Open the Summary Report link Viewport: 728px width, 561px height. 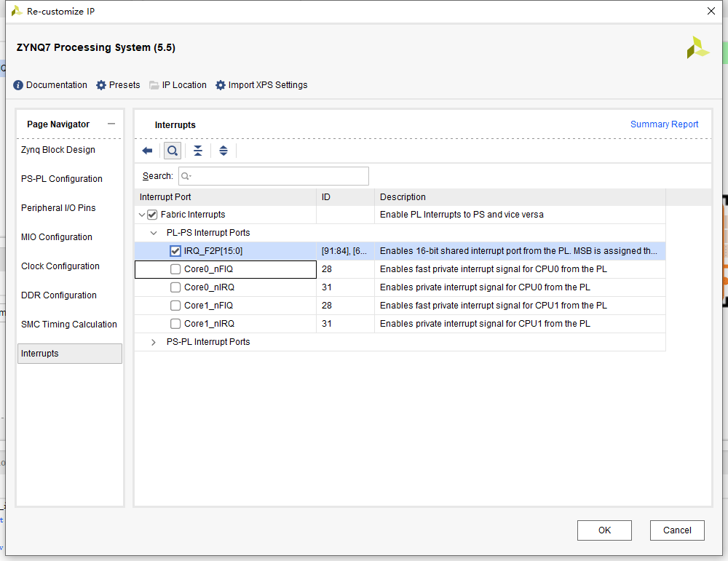664,124
